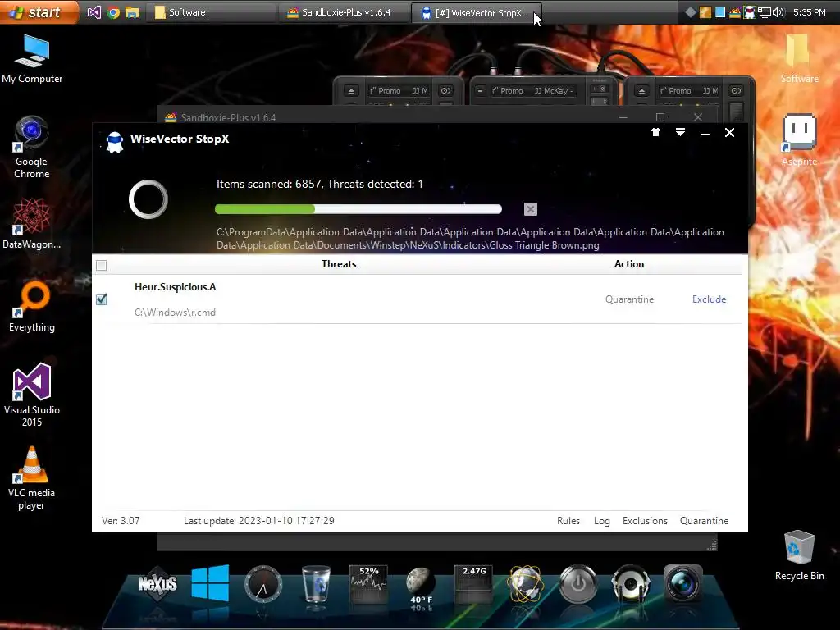Click the Windows logo in dock
Screen dimensions: 840x630
tap(210, 583)
